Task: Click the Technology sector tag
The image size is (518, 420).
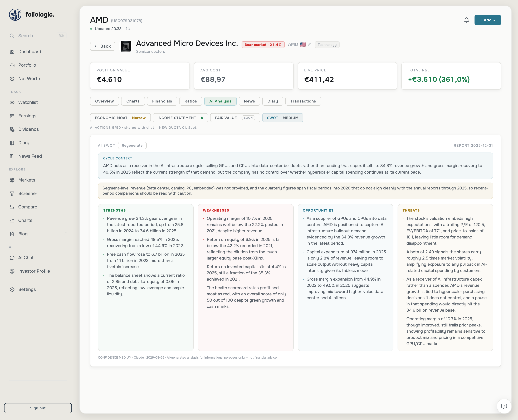Action: click(327, 45)
